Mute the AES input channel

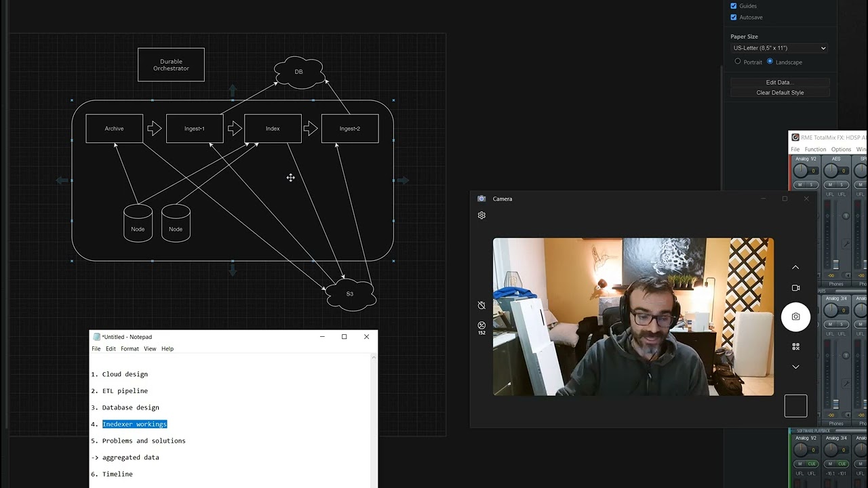click(830, 184)
